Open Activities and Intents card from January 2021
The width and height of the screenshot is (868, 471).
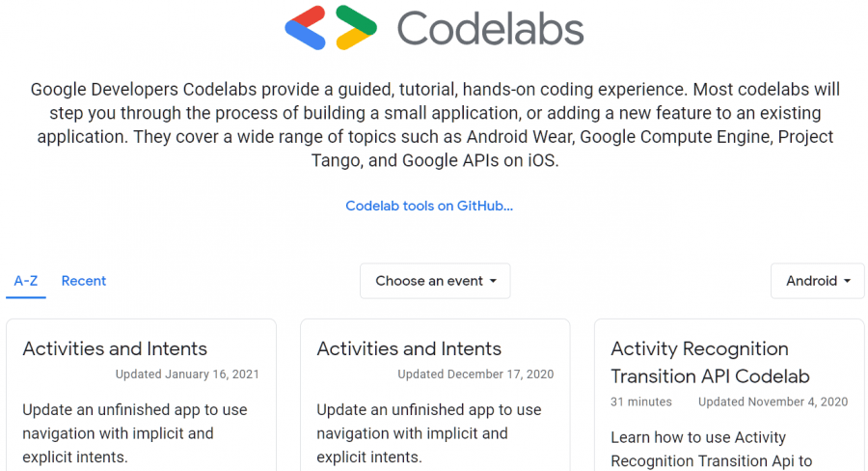click(x=115, y=348)
